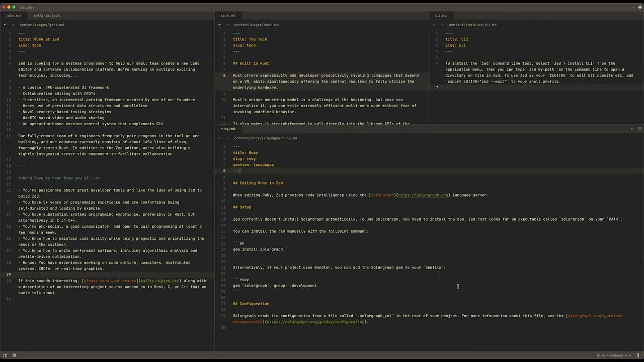Activate the tech.md tab
Image resolution: width=644 pixels, height=362 pixels.
pos(227,16)
